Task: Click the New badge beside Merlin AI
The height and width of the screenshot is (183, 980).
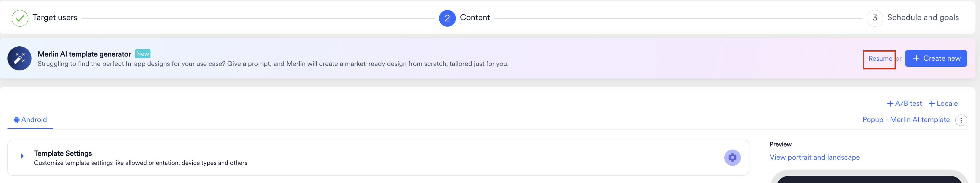Action: [x=143, y=54]
